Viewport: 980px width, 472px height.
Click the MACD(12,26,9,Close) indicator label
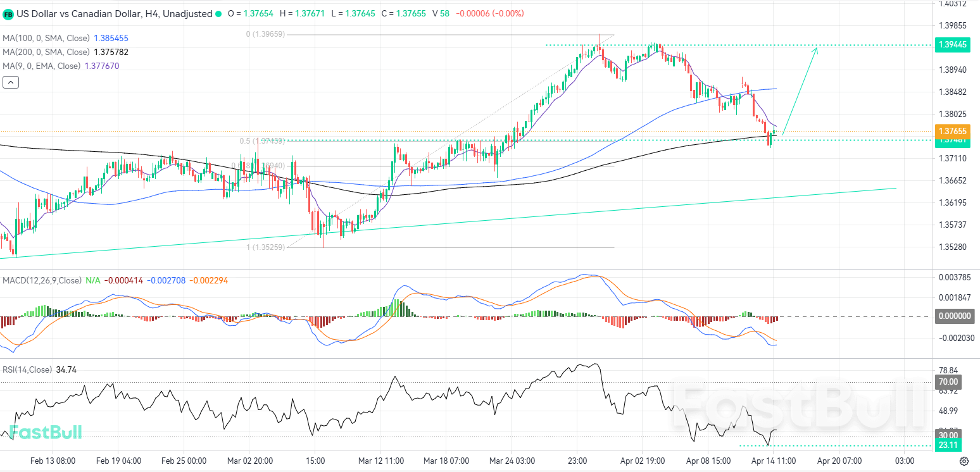[42, 280]
